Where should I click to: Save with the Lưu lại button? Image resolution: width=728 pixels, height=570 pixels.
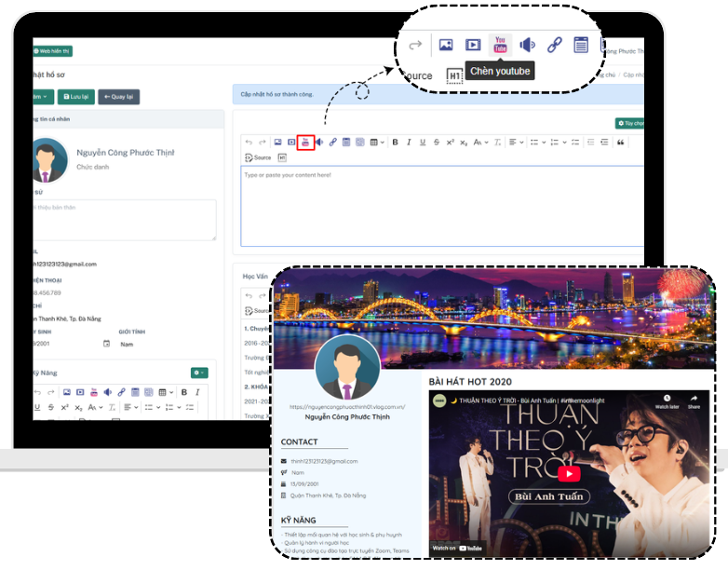tap(76, 97)
